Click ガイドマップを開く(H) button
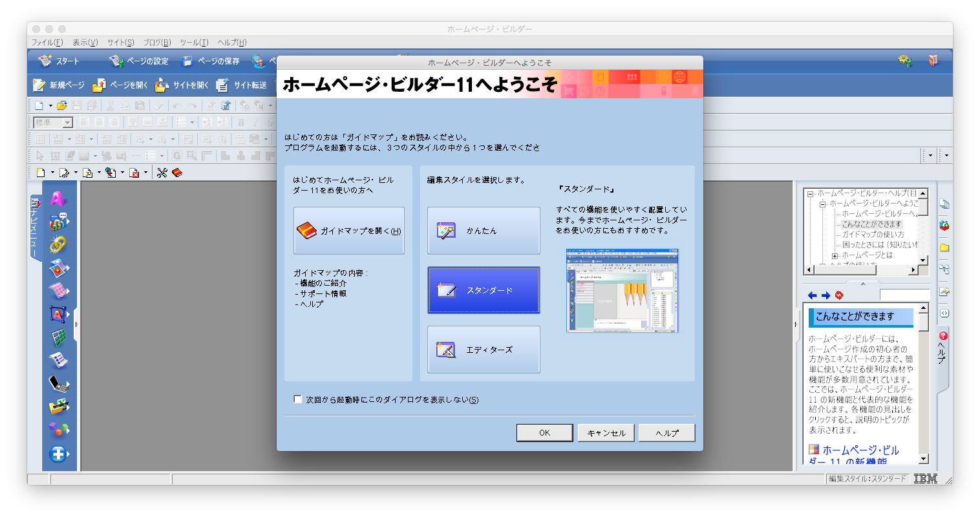The image size is (980, 517). (x=349, y=231)
